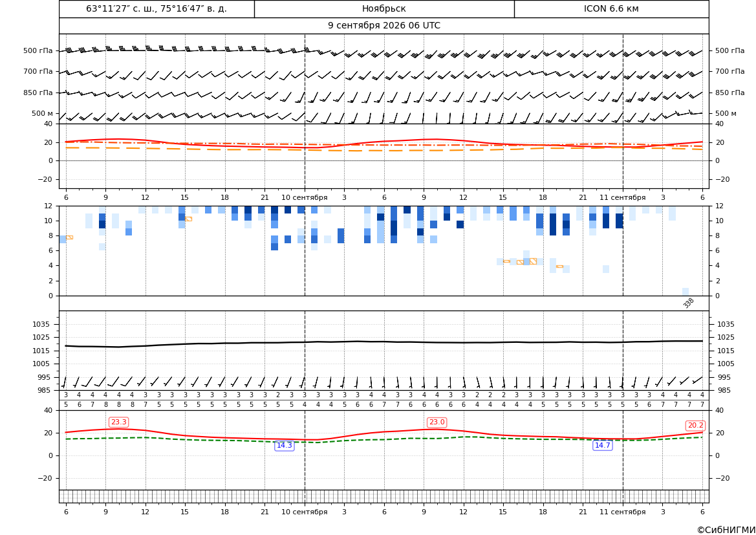Click the 10 сентября marker on bottom axis

tap(304, 512)
